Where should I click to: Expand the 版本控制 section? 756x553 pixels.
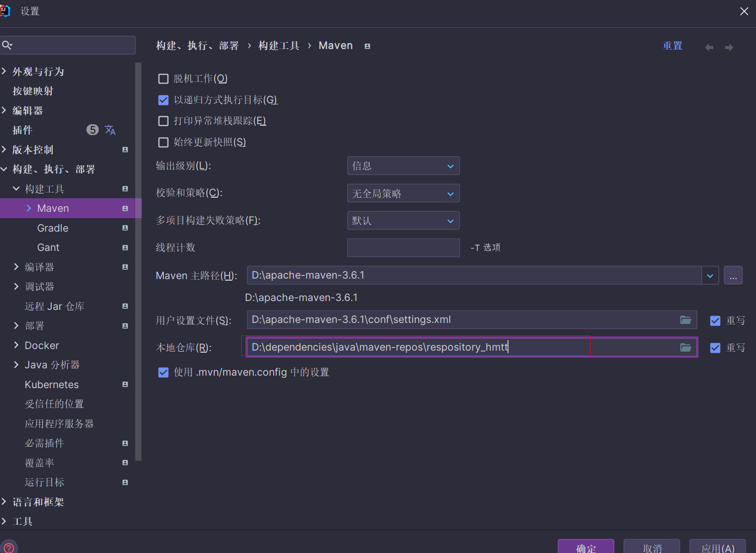pos(4,149)
